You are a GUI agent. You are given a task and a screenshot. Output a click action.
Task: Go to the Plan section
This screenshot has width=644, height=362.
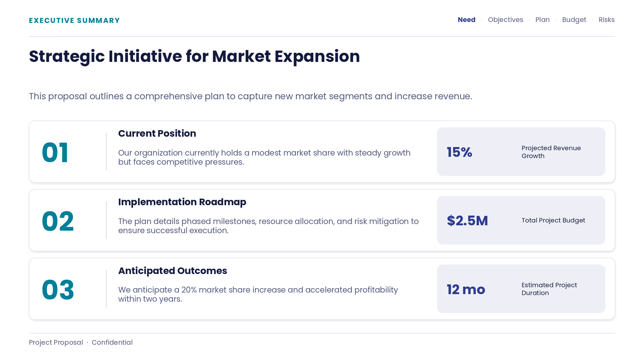tap(542, 20)
